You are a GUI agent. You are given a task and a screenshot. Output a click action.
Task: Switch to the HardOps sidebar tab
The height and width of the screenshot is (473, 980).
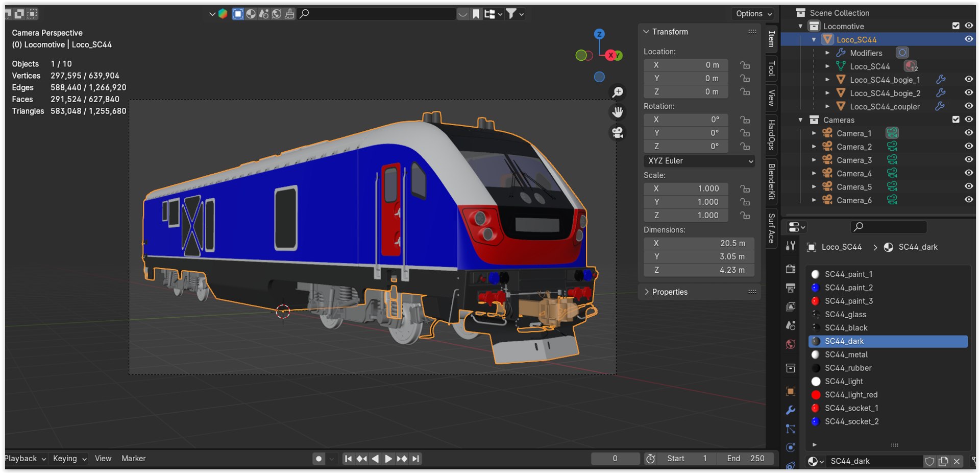[771, 135]
